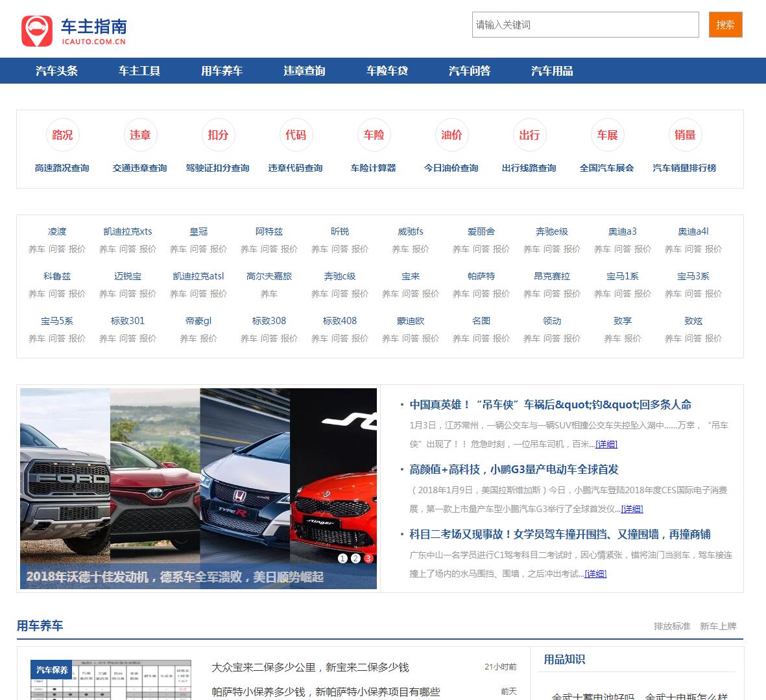This screenshot has width=766, height=700.
Task: Open the 宝马3系 car model link
Action: [693, 276]
